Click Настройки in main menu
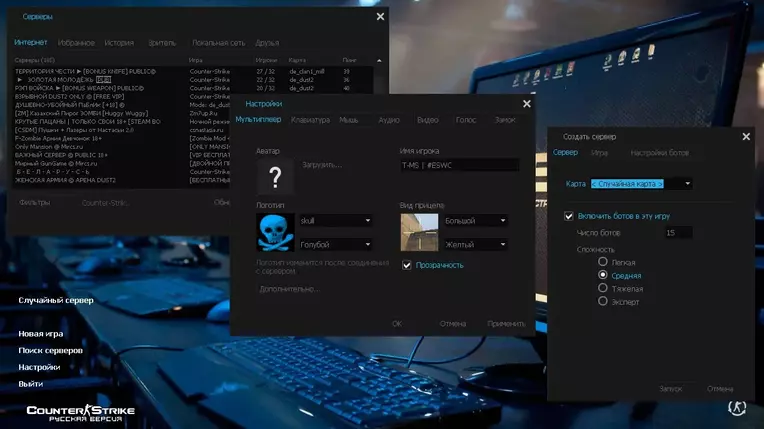Viewport: 764px width, 429px height. coord(39,367)
